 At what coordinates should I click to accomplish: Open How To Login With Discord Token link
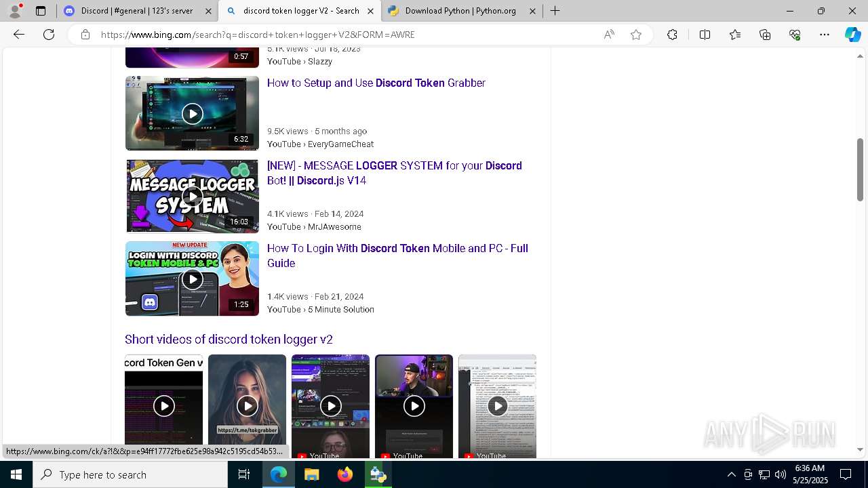point(397,256)
